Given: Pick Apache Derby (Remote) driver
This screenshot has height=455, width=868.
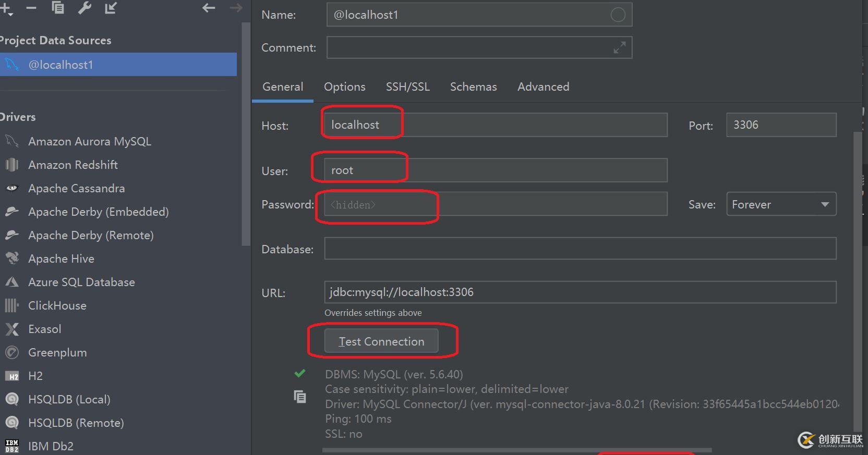Looking at the screenshot, I should [91, 235].
